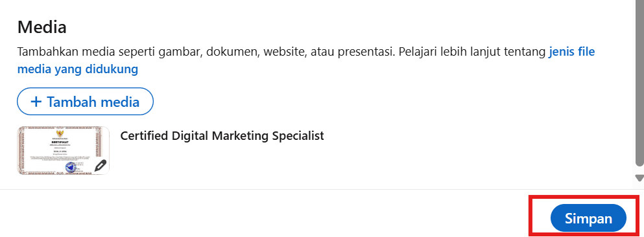Select the Certified Digital Marketing Specialist title

[x=222, y=136]
